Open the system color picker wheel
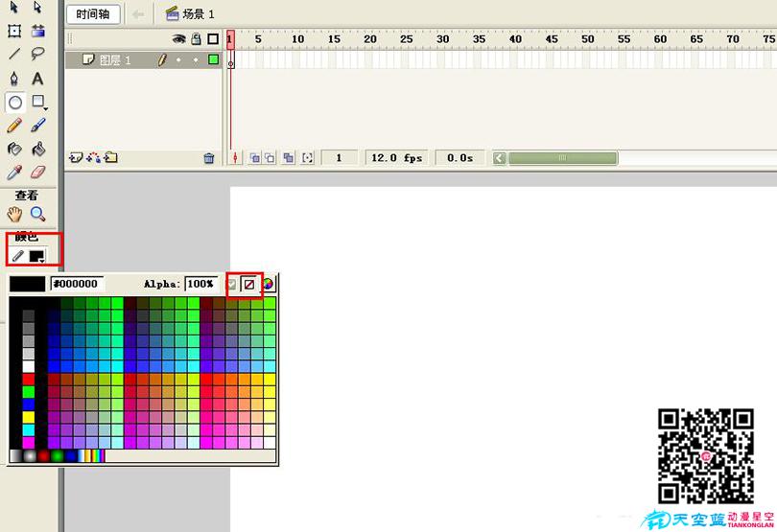777x532 pixels. (268, 285)
